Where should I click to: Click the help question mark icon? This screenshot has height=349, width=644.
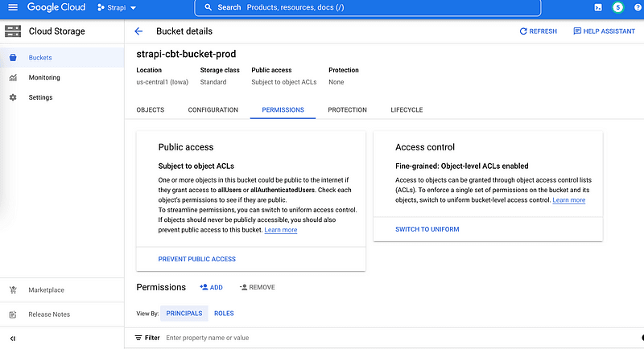[638, 7]
